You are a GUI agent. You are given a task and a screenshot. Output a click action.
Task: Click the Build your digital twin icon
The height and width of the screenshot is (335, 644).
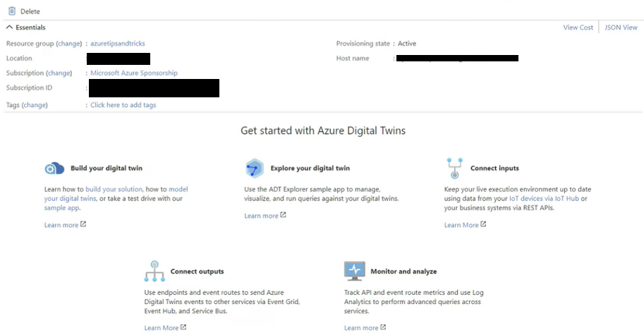click(54, 169)
